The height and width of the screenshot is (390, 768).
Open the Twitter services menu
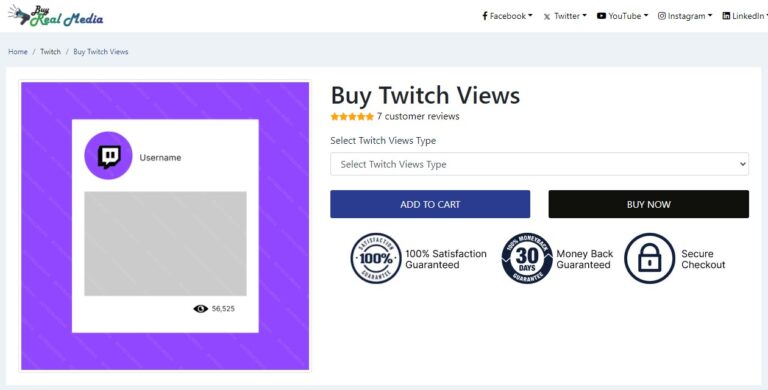point(565,16)
